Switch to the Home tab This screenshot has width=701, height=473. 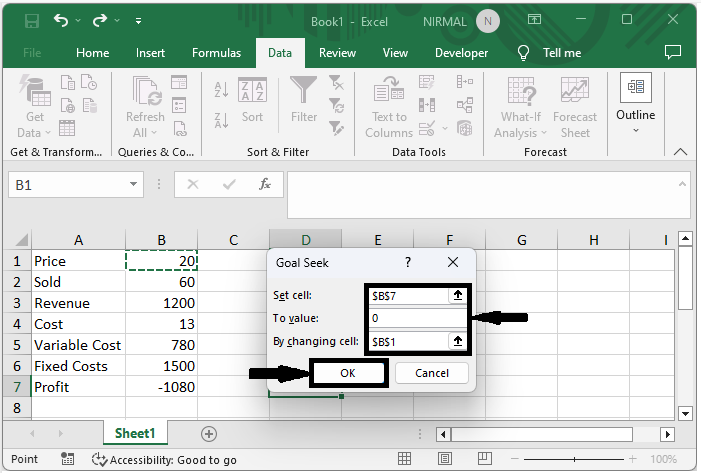tap(93, 53)
